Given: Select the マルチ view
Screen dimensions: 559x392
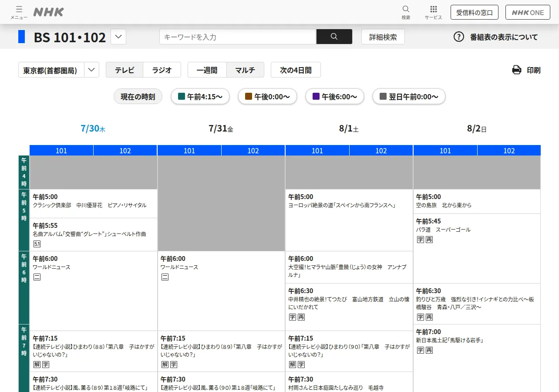Looking at the screenshot, I should pos(245,70).
